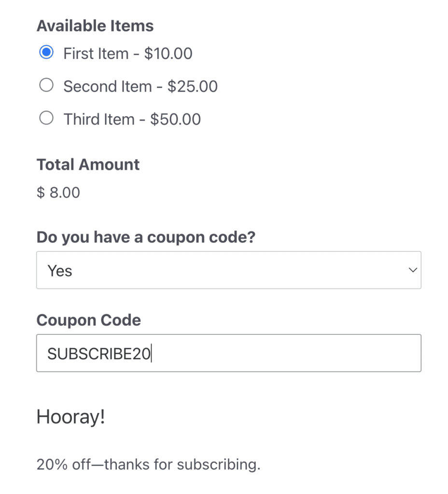Screen dimensions: 448x494
Task: Click the chevron on the Yes dropdown
Action: click(413, 270)
